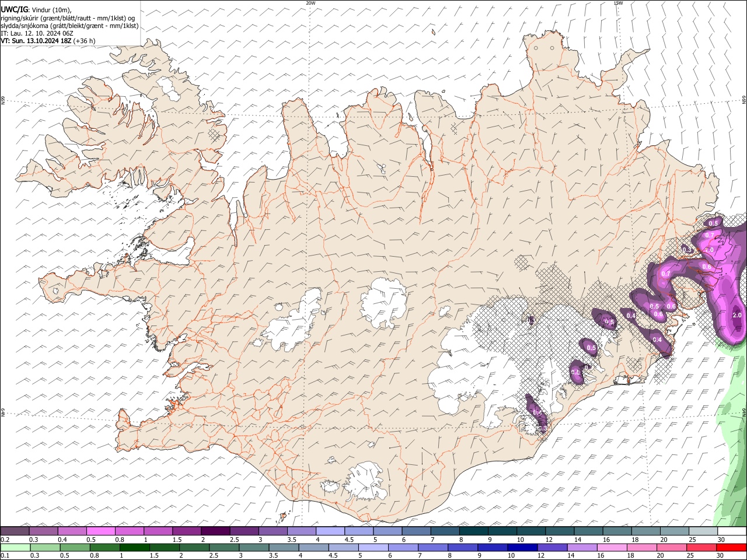Click the '2.0' precipitation value off east coast
The image size is (747, 560).
pos(736,315)
